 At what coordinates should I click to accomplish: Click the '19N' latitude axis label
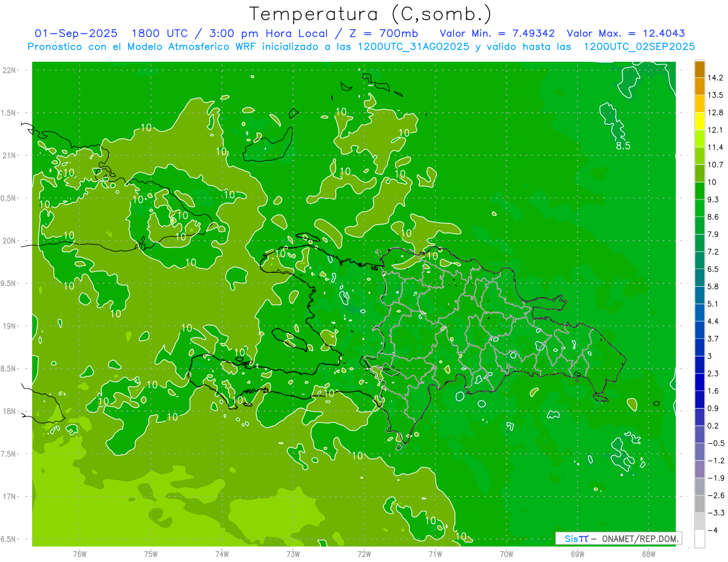(x=10, y=326)
